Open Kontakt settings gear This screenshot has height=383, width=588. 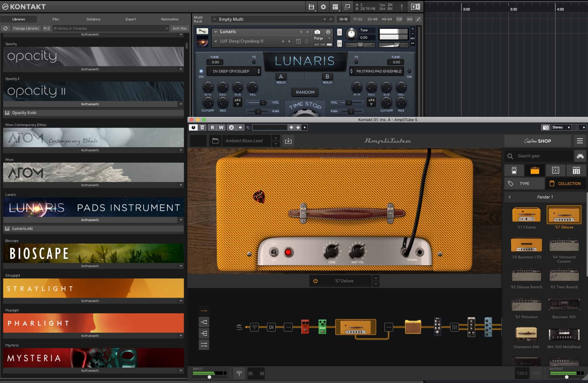coord(323,7)
